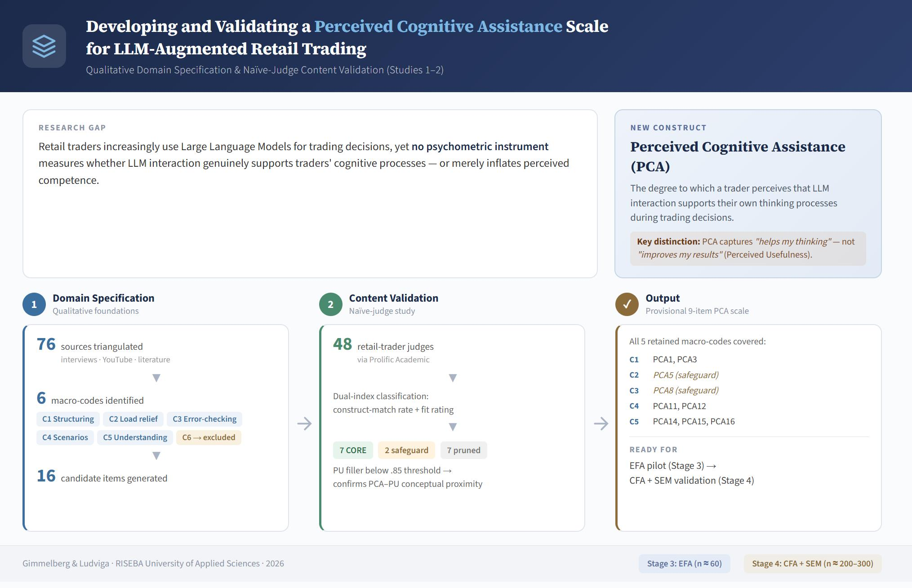Click the 2 safeguard badge
This screenshot has height=588, width=912.
point(406,450)
